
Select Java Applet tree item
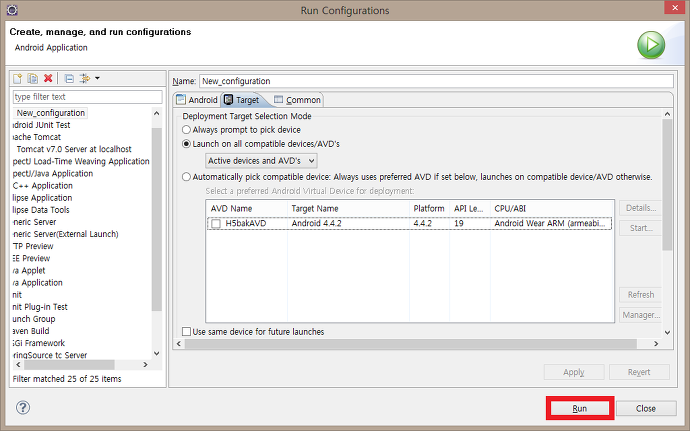point(29,270)
